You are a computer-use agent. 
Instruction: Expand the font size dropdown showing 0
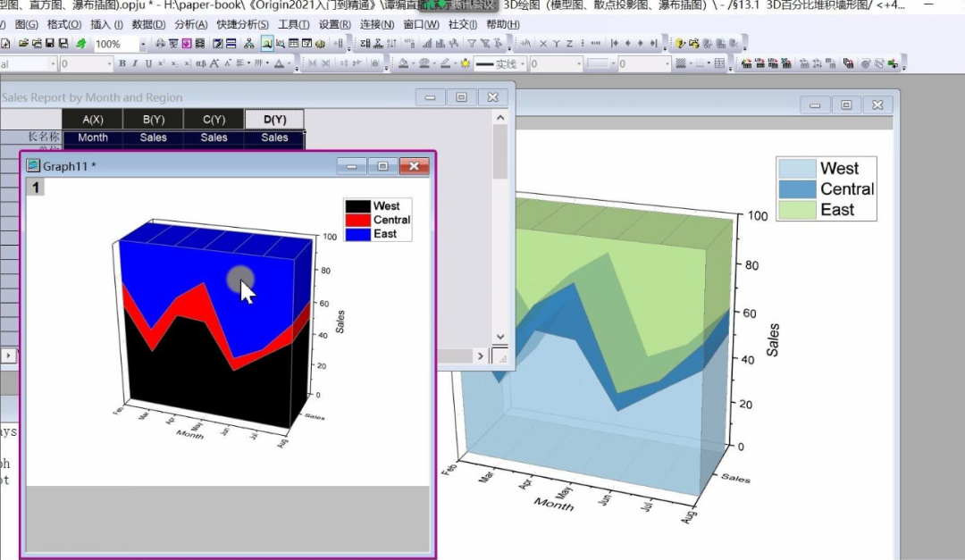click(x=110, y=64)
